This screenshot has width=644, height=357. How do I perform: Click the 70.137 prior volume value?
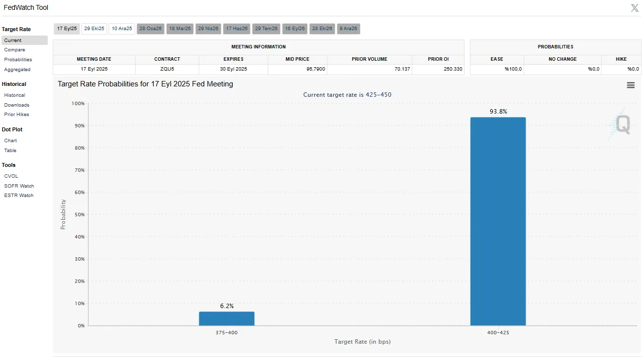[402, 69]
